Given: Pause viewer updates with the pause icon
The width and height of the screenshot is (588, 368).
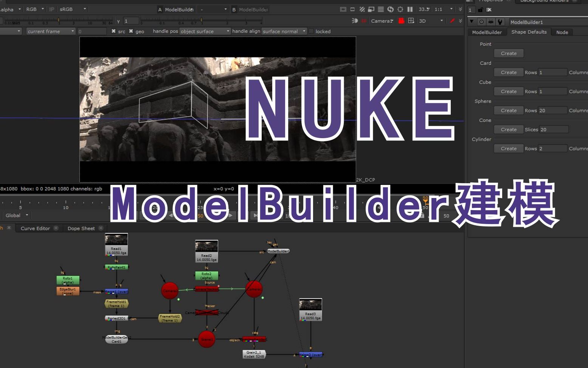Looking at the screenshot, I should tap(410, 9).
